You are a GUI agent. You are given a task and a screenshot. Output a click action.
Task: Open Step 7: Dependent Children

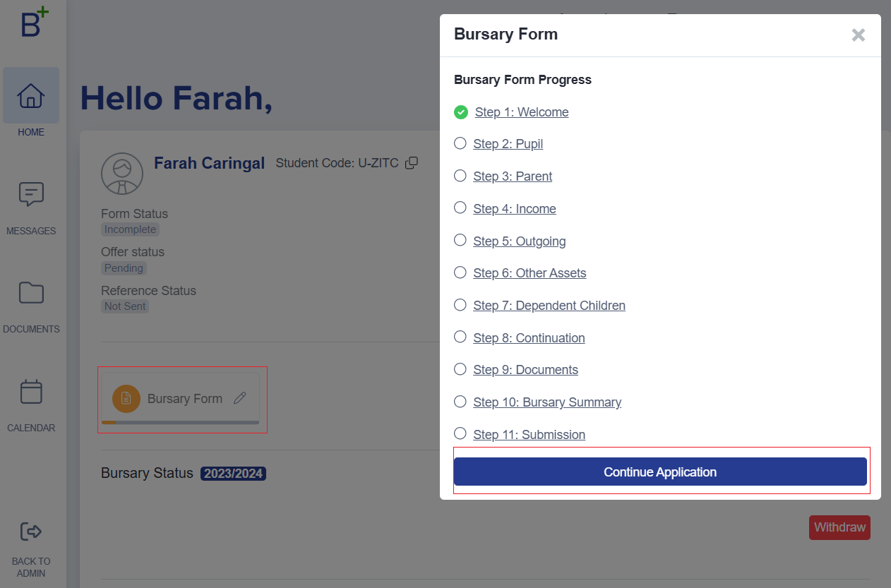pyautogui.click(x=549, y=306)
